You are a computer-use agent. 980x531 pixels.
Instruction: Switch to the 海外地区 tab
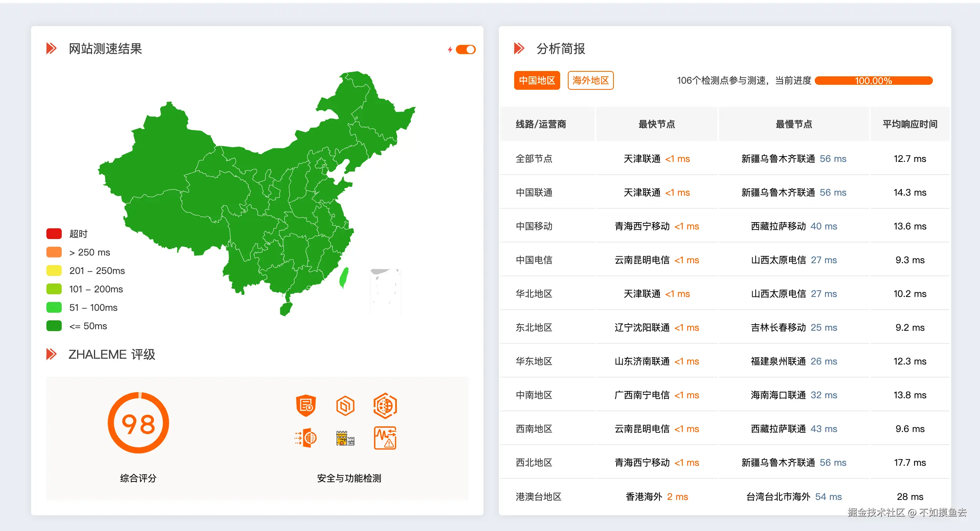pyautogui.click(x=590, y=81)
